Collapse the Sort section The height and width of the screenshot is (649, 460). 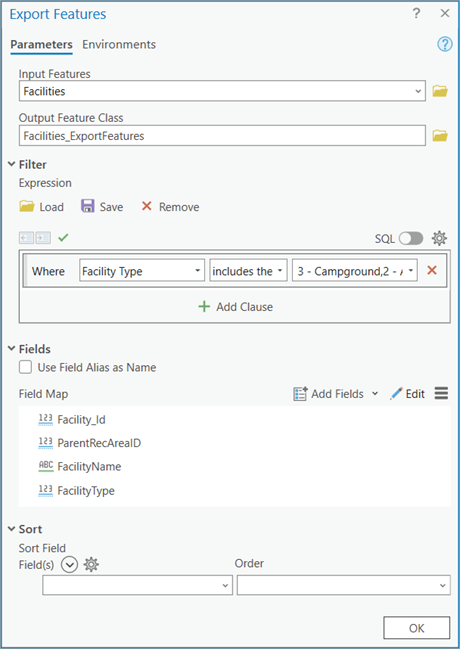pos(12,529)
